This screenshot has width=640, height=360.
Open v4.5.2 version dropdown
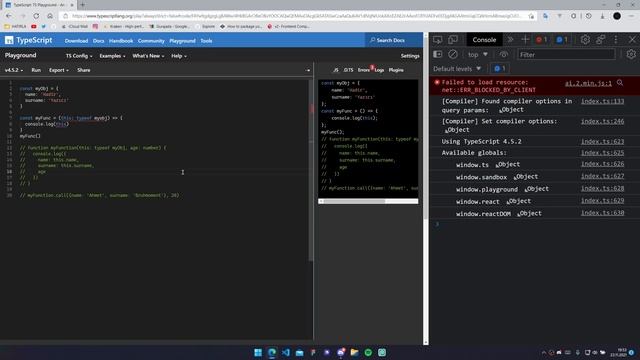pos(14,70)
